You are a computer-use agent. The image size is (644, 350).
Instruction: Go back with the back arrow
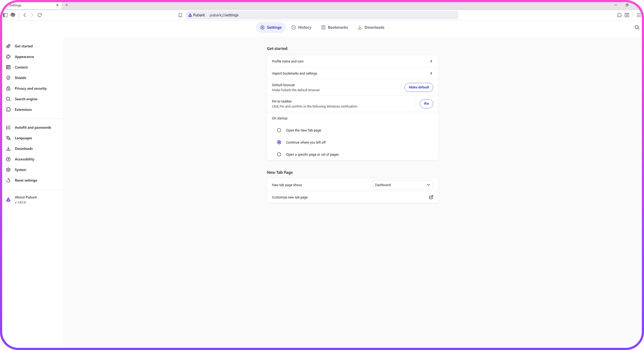click(x=25, y=15)
